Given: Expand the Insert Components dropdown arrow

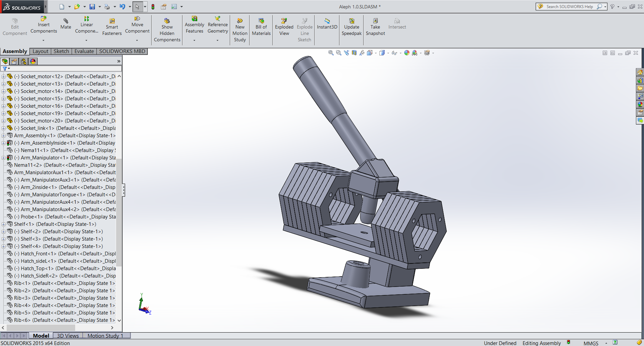Looking at the screenshot, I should point(43,41).
